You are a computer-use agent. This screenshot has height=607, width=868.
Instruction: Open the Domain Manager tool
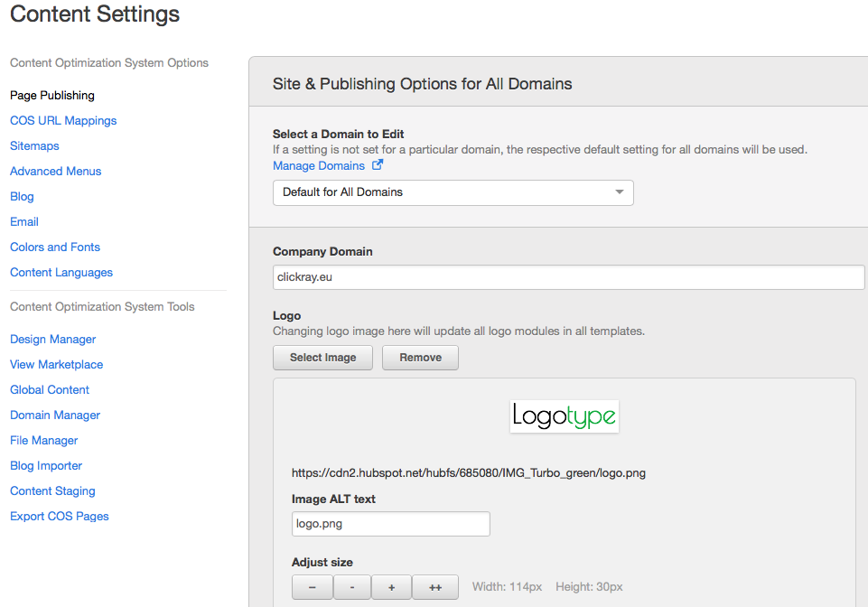[x=55, y=415]
